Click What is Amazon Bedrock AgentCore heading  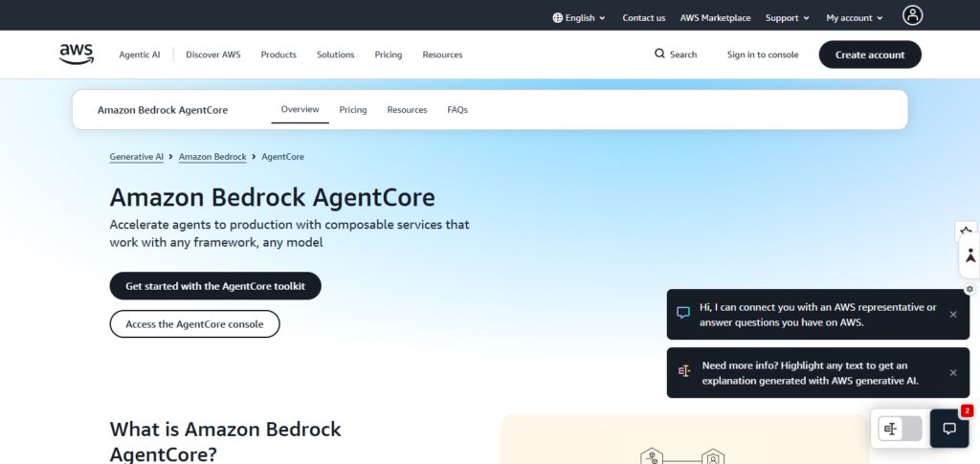pos(226,442)
